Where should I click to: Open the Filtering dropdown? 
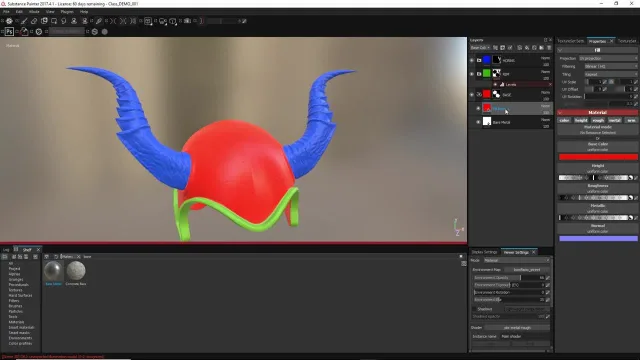pyautogui.click(x=611, y=66)
